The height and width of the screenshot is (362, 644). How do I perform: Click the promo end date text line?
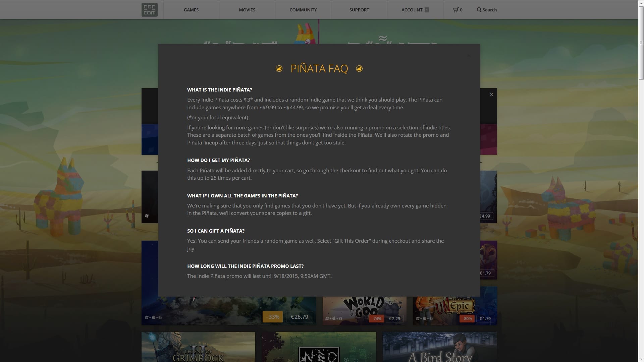[259, 276]
